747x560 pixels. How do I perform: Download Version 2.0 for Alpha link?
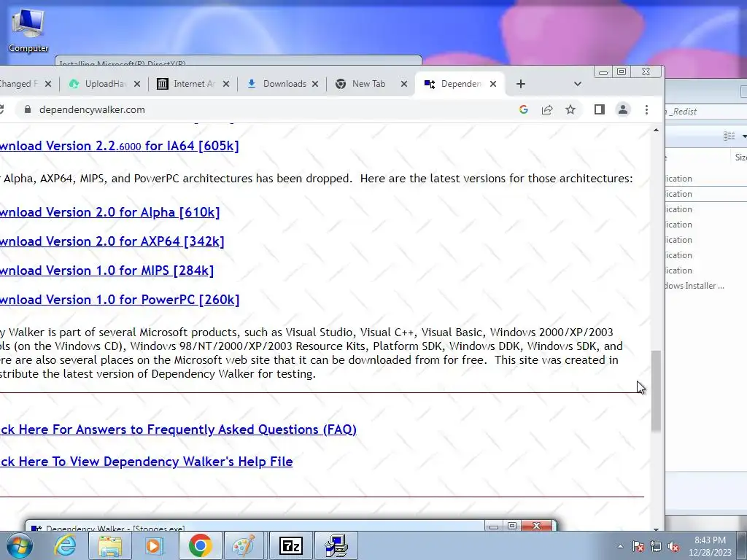click(x=109, y=212)
